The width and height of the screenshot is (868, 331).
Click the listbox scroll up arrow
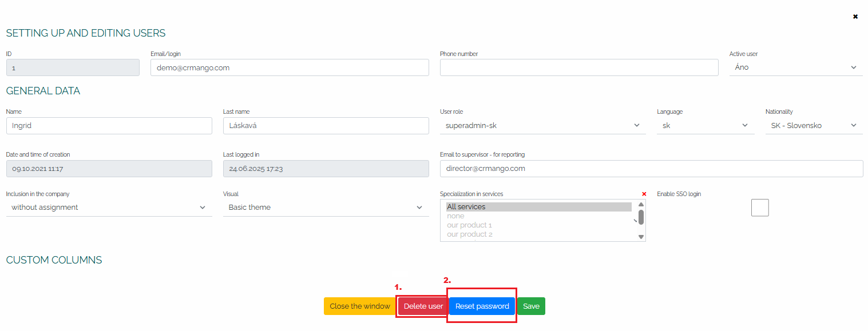641,204
